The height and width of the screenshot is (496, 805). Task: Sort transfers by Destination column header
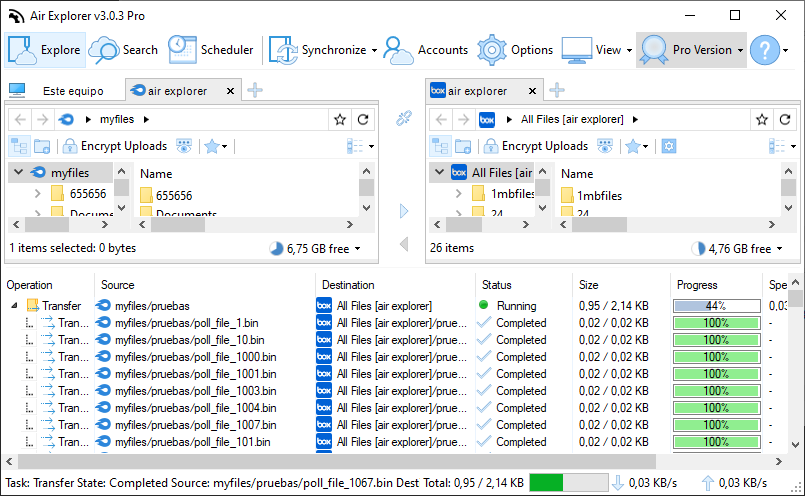coord(348,285)
